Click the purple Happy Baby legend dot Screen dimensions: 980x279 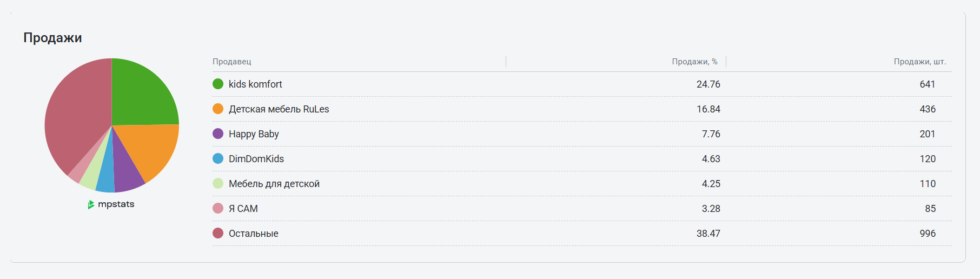218,134
